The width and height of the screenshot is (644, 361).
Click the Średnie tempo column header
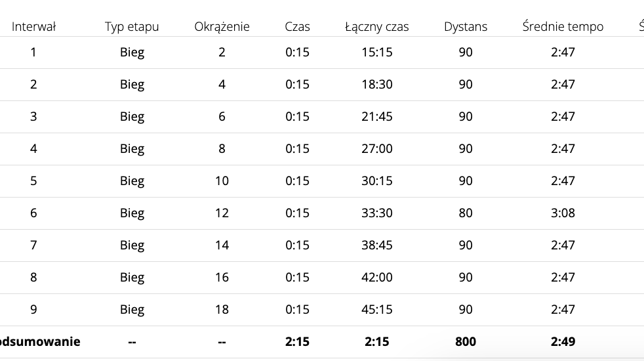(x=563, y=27)
